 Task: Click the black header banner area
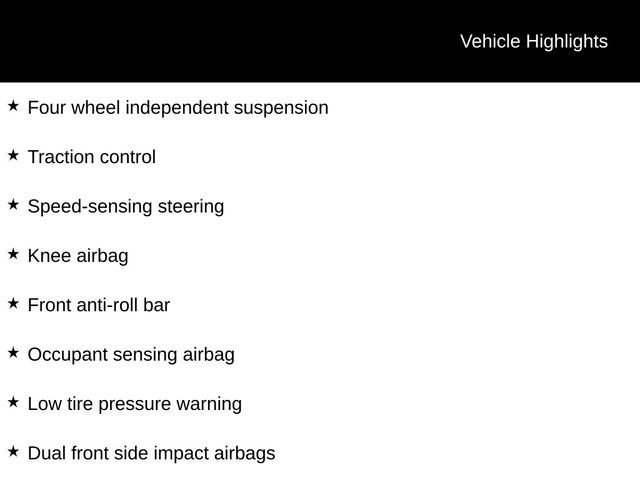pos(320,41)
